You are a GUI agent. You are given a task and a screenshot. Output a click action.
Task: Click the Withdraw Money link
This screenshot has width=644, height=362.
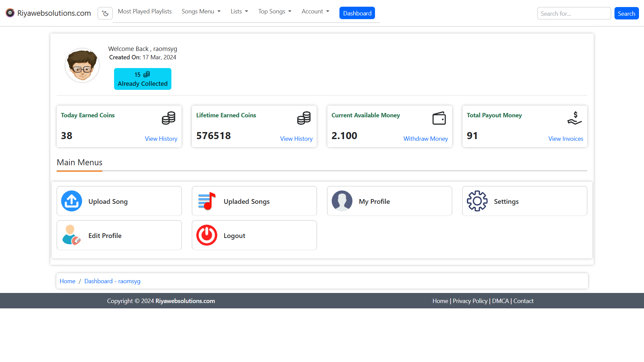pyautogui.click(x=425, y=139)
